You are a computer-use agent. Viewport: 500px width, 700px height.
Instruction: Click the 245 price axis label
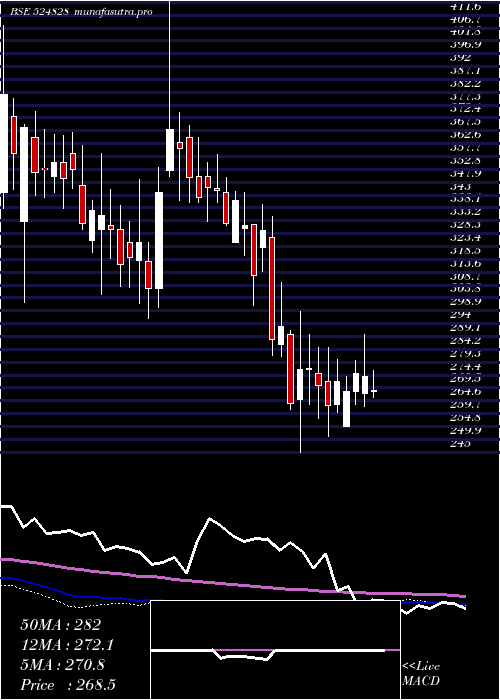[x=461, y=444]
